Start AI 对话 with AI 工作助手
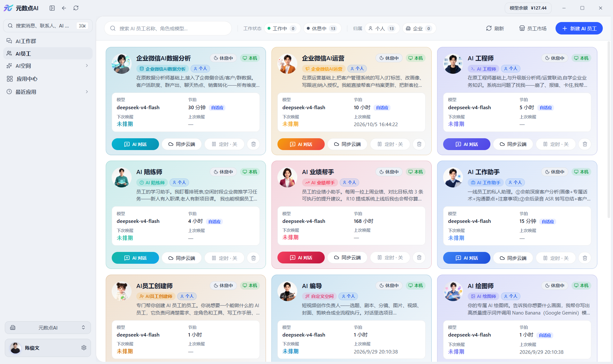The image size is (613, 364). pyautogui.click(x=467, y=258)
